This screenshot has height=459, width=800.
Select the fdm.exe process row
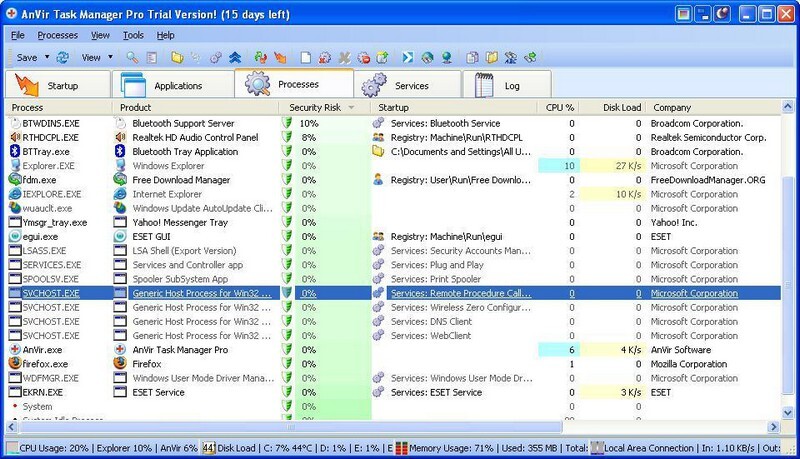click(x=393, y=180)
